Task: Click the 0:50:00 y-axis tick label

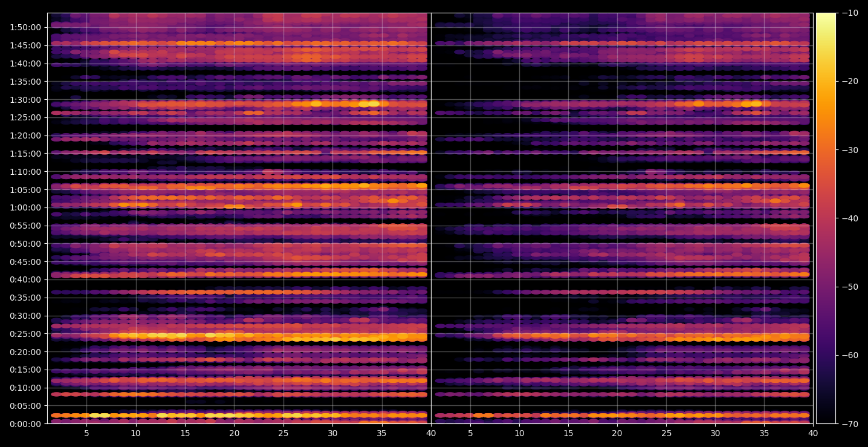Action: 25,244
